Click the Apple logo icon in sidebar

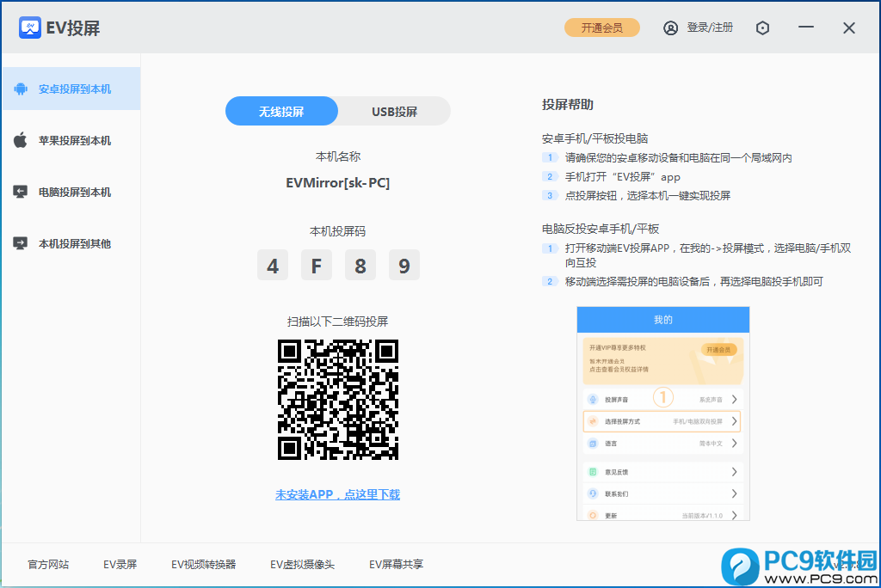click(21, 140)
